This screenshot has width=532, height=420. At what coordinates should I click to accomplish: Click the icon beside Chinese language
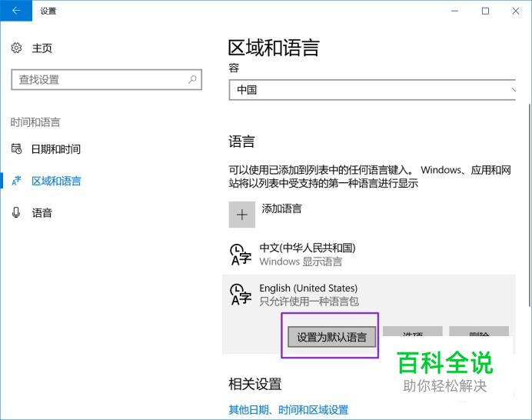[241, 255]
